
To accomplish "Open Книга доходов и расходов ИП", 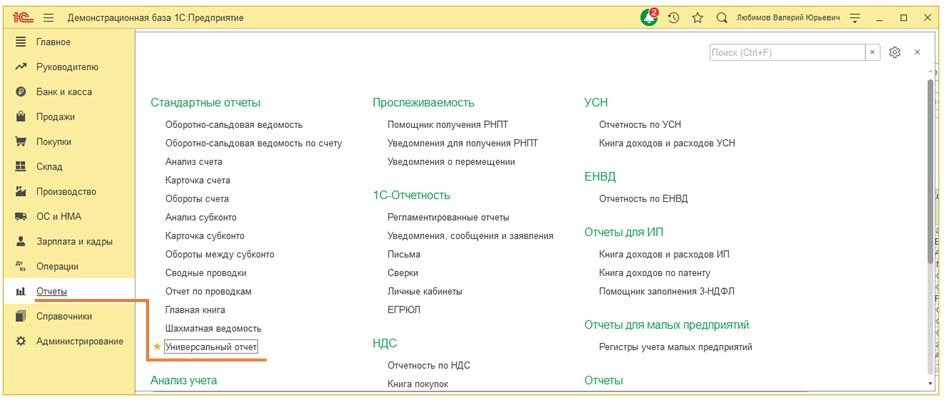I will point(664,255).
